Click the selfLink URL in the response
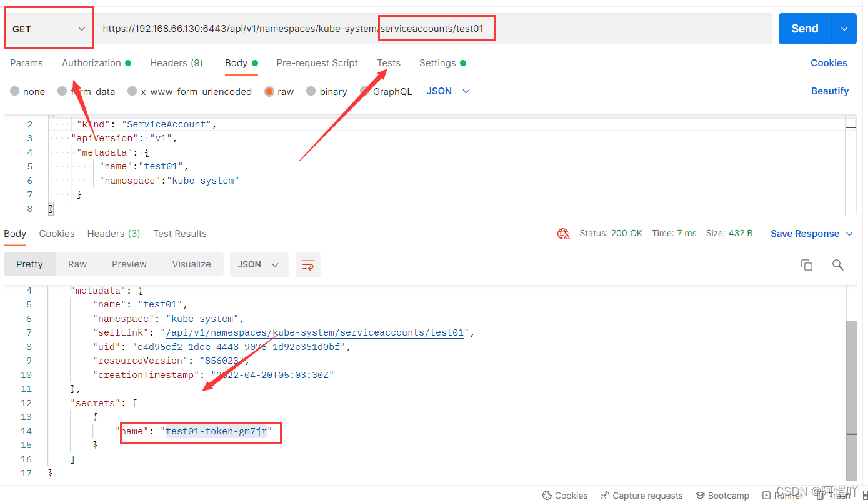Viewport: 868px width, 503px height. pyautogui.click(x=314, y=333)
